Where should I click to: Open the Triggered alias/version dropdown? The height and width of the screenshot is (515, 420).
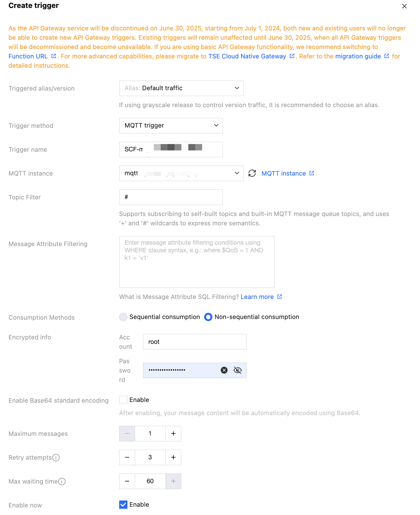coord(181,88)
